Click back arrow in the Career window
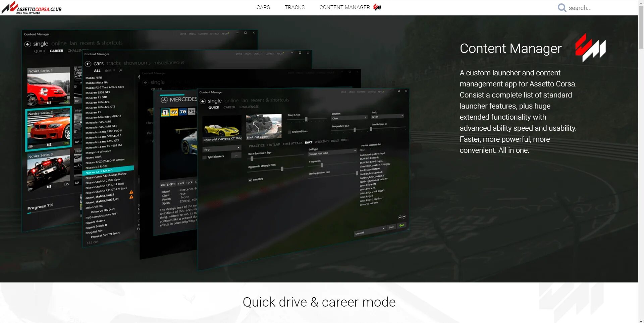The width and height of the screenshot is (644, 323). (28, 44)
